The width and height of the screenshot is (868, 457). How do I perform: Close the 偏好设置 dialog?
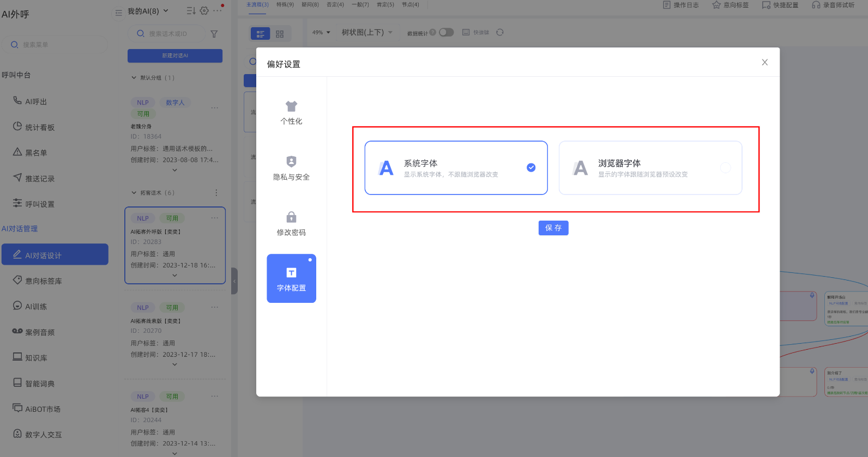pyautogui.click(x=764, y=63)
